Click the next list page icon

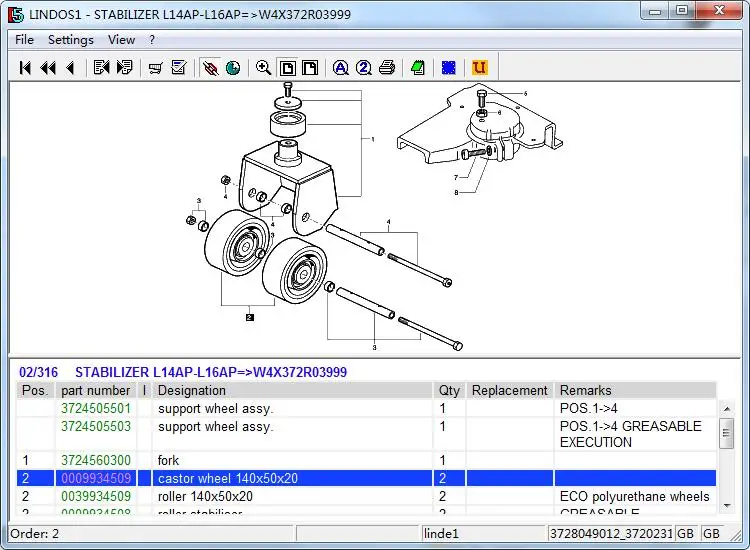pyautogui.click(x=124, y=67)
